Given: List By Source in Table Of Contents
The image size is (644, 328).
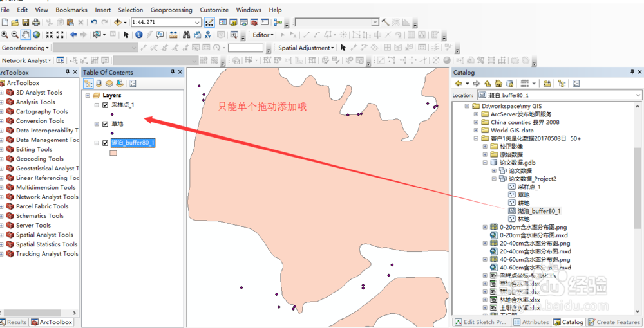Looking at the screenshot, I should click(x=99, y=84).
